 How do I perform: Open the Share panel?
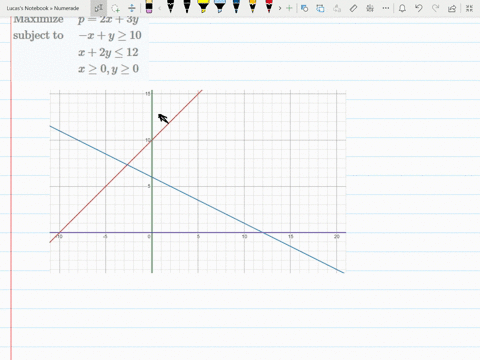coord(452,8)
